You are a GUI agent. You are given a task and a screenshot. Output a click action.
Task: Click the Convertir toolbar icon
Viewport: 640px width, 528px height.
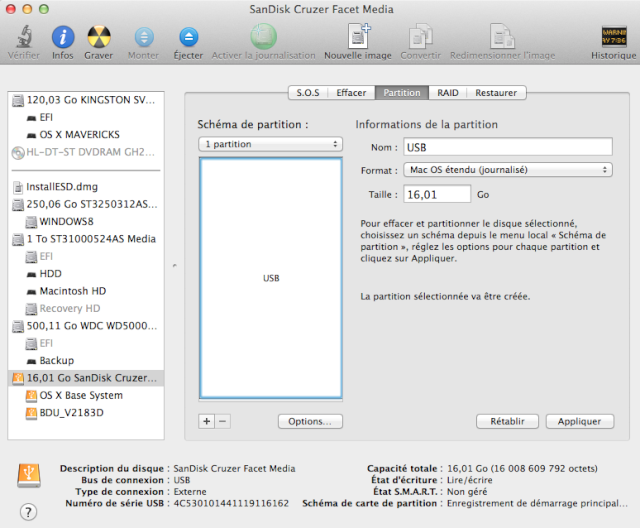tap(420, 36)
